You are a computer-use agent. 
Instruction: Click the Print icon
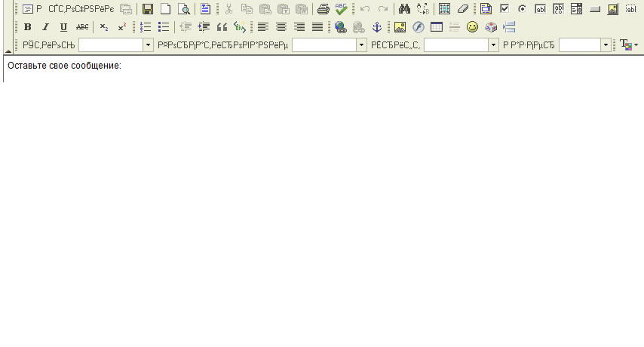[x=323, y=9]
